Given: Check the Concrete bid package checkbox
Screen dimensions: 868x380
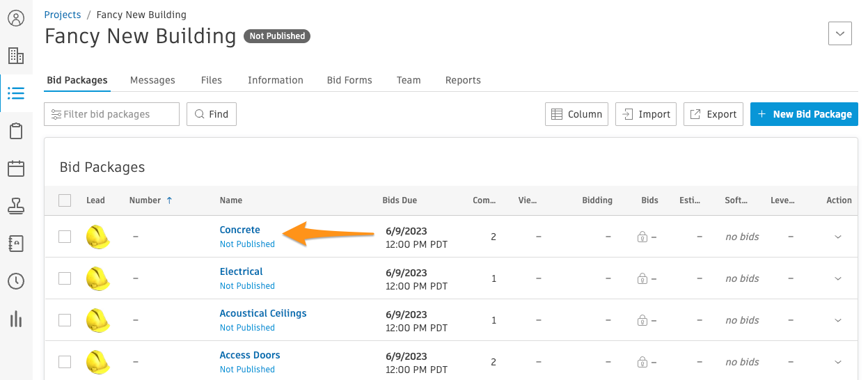Looking at the screenshot, I should (65, 237).
